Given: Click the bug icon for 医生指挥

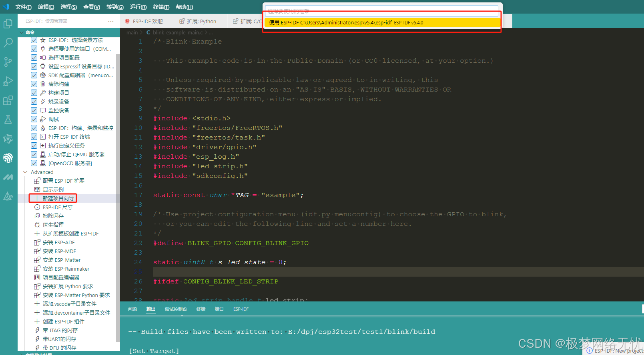Looking at the screenshot, I should coord(37,225).
